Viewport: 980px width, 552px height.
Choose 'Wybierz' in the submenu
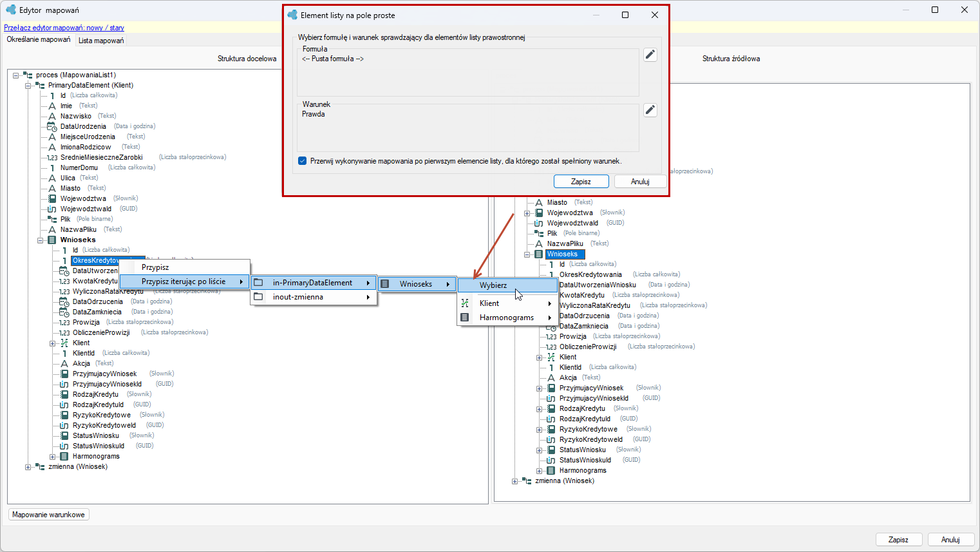(x=507, y=285)
